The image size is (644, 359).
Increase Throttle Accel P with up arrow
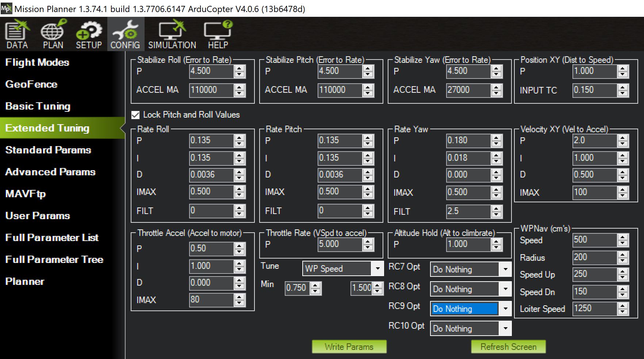[x=239, y=246]
